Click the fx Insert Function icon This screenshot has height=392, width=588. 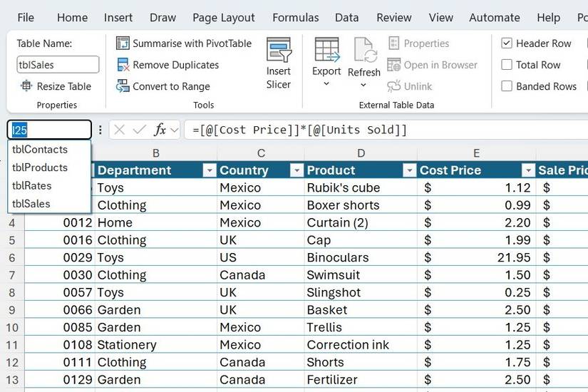tap(160, 130)
